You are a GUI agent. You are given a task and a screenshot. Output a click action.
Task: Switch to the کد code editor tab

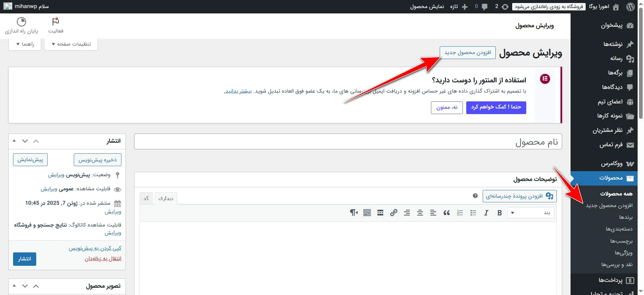tap(146, 198)
